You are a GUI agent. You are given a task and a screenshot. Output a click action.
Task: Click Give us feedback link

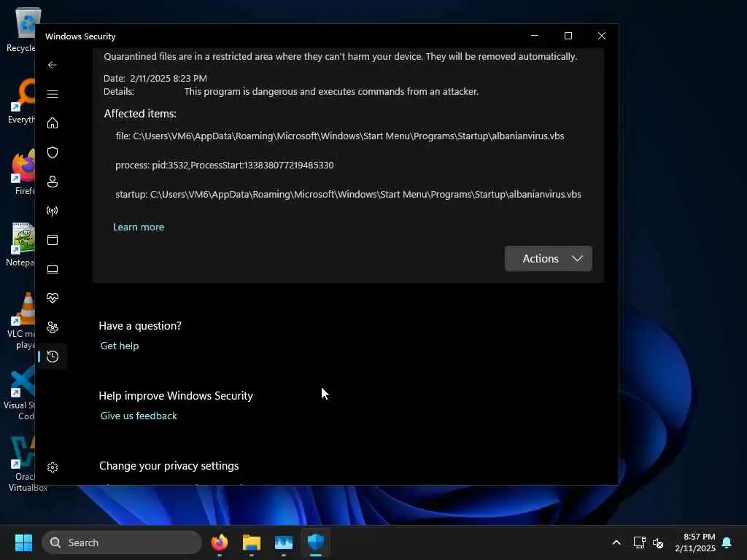tap(139, 416)
